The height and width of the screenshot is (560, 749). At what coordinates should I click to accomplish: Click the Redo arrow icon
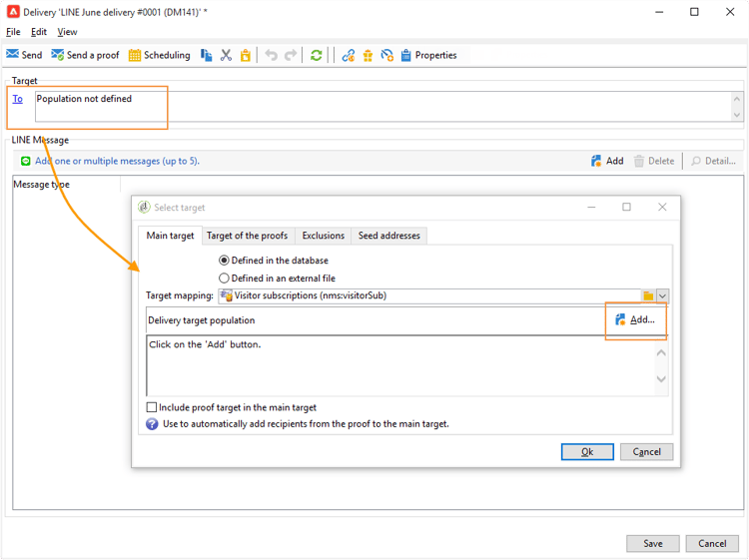tap(291, 55)
